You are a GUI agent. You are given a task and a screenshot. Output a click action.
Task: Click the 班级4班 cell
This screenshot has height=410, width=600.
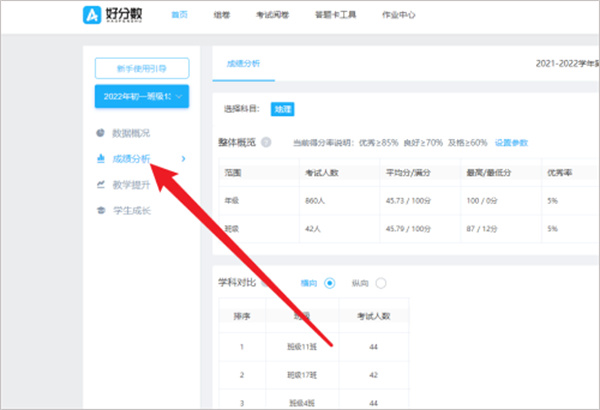point(302,403)
